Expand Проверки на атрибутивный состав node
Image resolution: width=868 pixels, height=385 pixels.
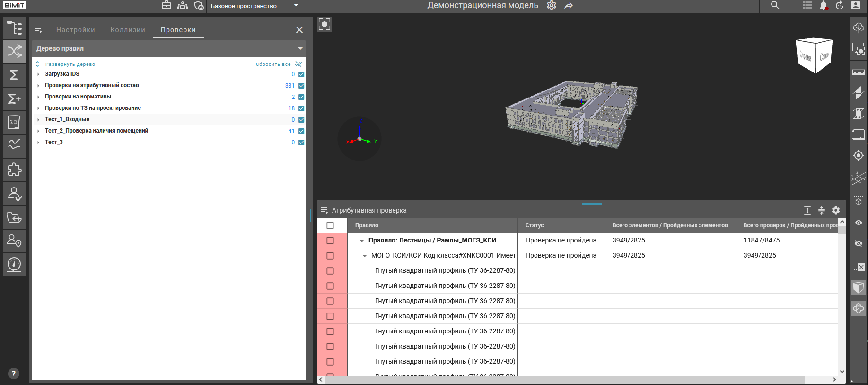(x=38, y=86)
